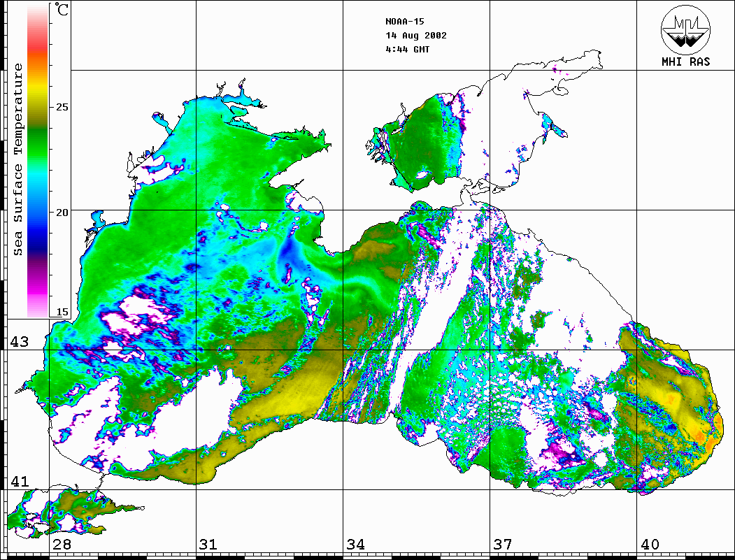Click the time "4:44 GMT"

407,49
